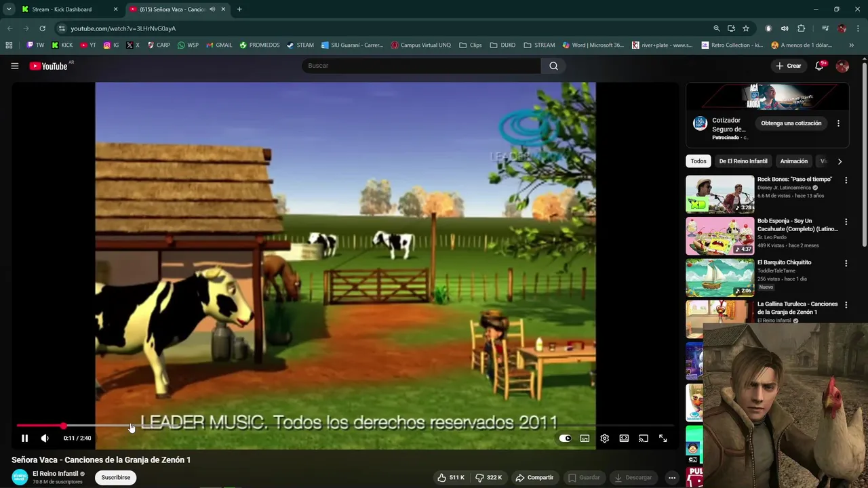Dislike the video (322 K)
This screenshot has height=488, width=868.
[x=488, y=477]
